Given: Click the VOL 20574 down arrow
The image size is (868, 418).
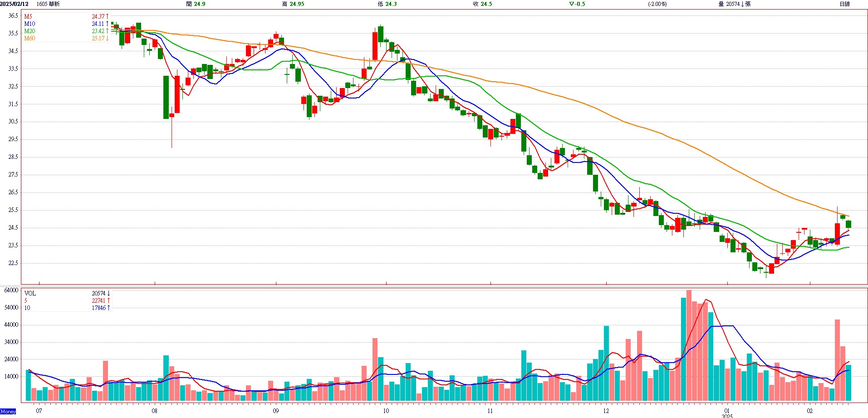Looking at the screenshot, I should coord(109,294).
